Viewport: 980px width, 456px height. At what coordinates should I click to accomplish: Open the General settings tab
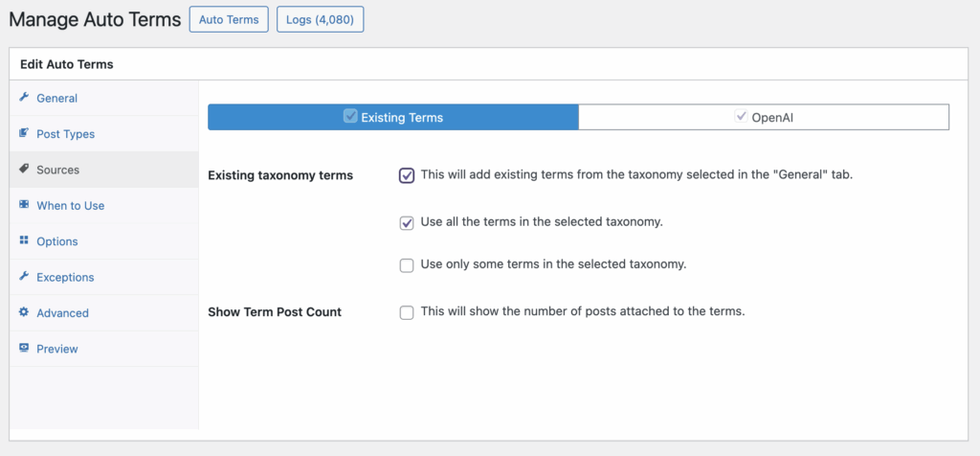point(103,99)
